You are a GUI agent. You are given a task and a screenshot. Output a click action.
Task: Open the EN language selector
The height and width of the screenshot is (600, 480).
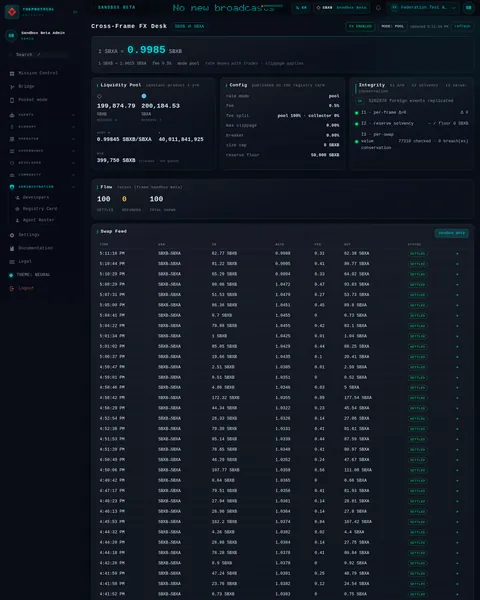point(301,8)
